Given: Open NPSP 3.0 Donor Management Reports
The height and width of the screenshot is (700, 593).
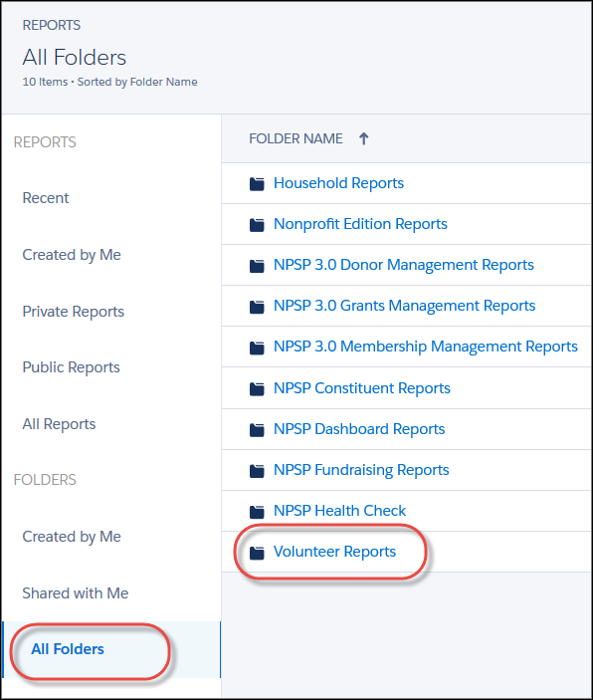Looking at the screenshot, I should [x=404, y=265].
